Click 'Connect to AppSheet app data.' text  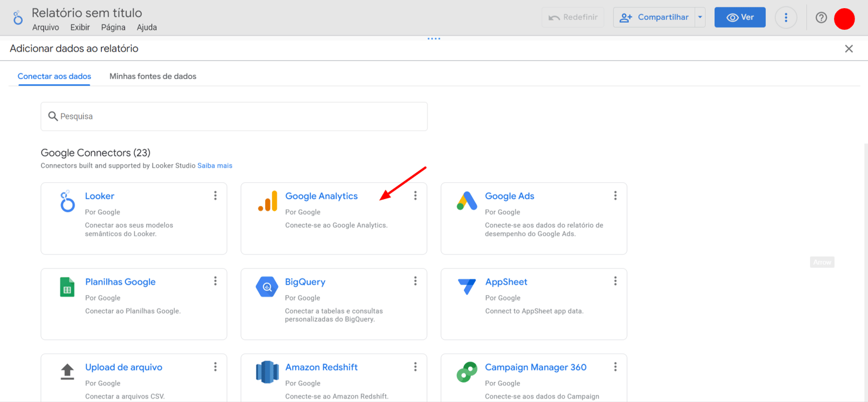(534, 311)
